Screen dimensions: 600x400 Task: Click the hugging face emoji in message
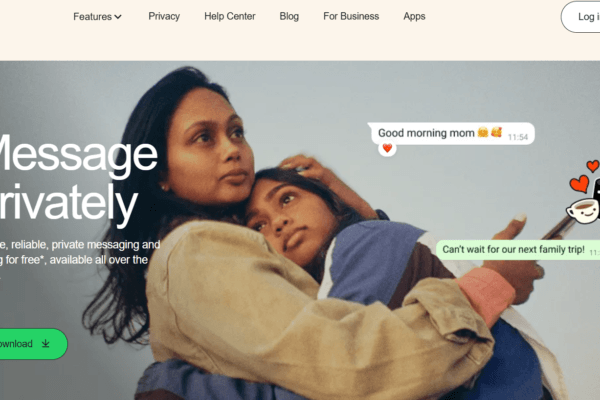pos(483,132)
